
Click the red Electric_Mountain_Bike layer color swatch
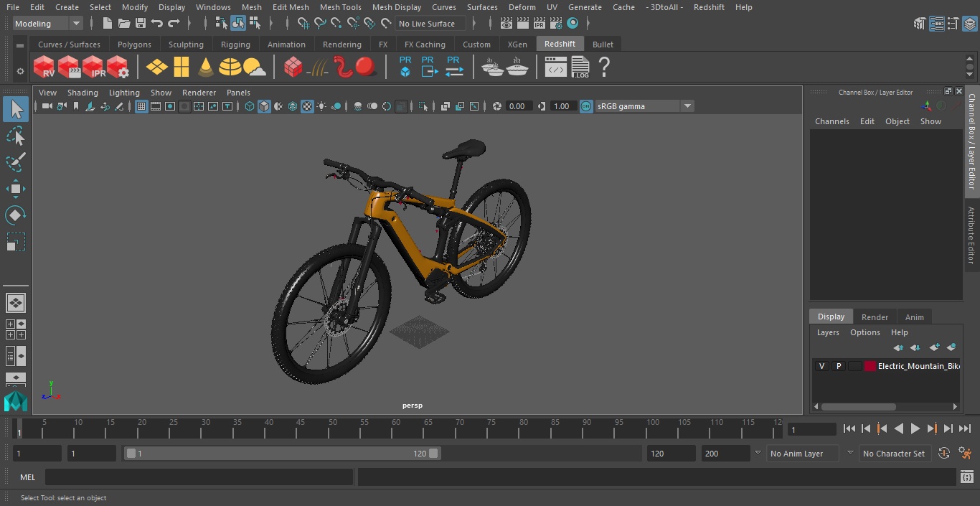click(x=870, y=366)
